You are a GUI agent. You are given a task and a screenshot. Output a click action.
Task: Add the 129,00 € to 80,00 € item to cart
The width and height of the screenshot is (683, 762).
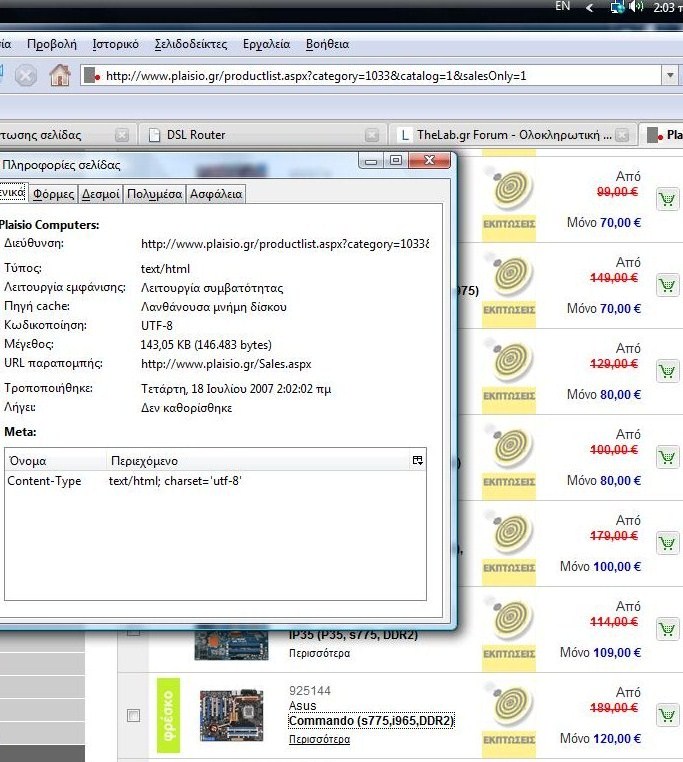click(x=667, y=371)
